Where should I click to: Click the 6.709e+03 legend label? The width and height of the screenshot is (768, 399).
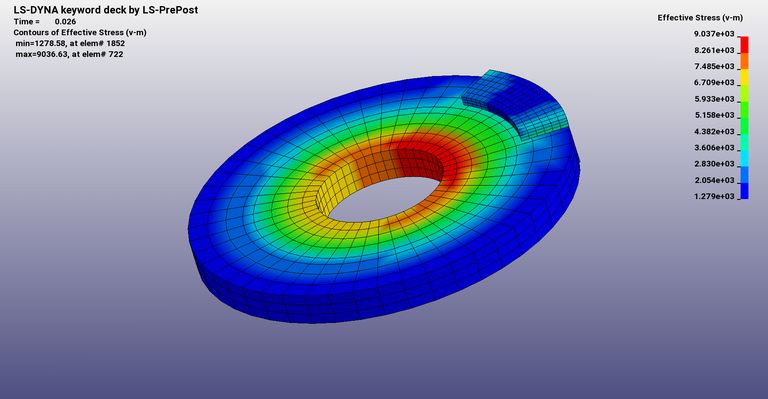(x=714, y=82)
